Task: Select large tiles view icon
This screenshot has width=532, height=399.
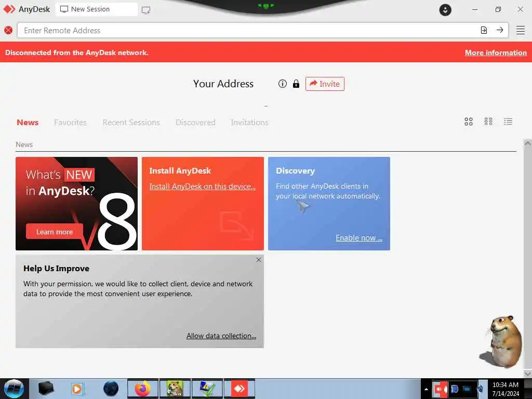Action: [x=469, y=122]
